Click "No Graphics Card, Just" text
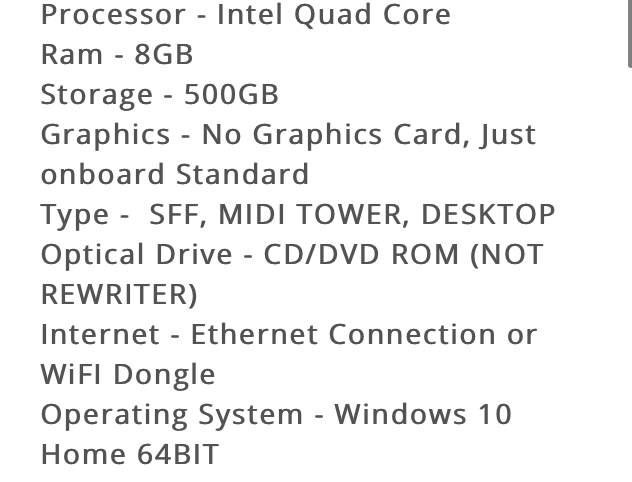Viewport: 632px width, 482px height. pos(369,135)
